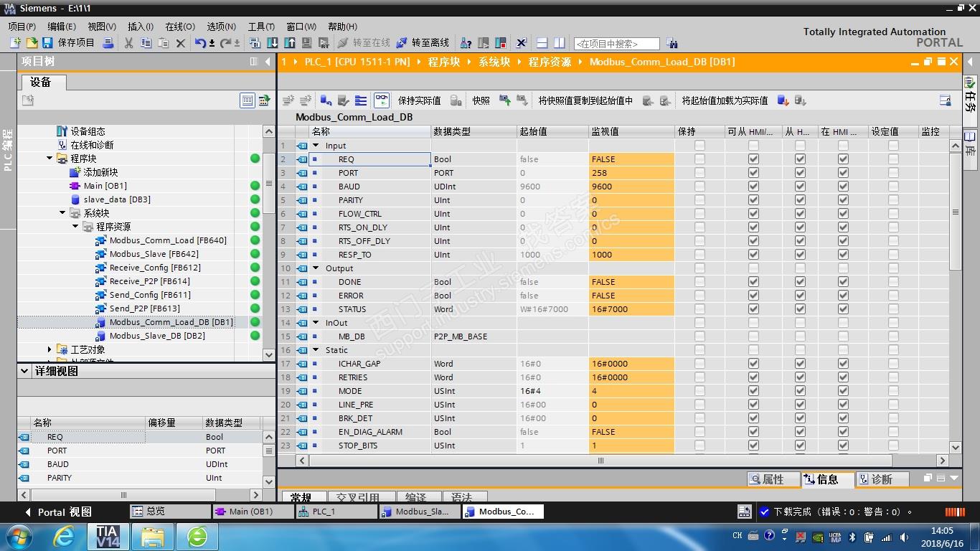Click the cut scissors icon
This screenshot has width=980, height=551.
(128, 43)
